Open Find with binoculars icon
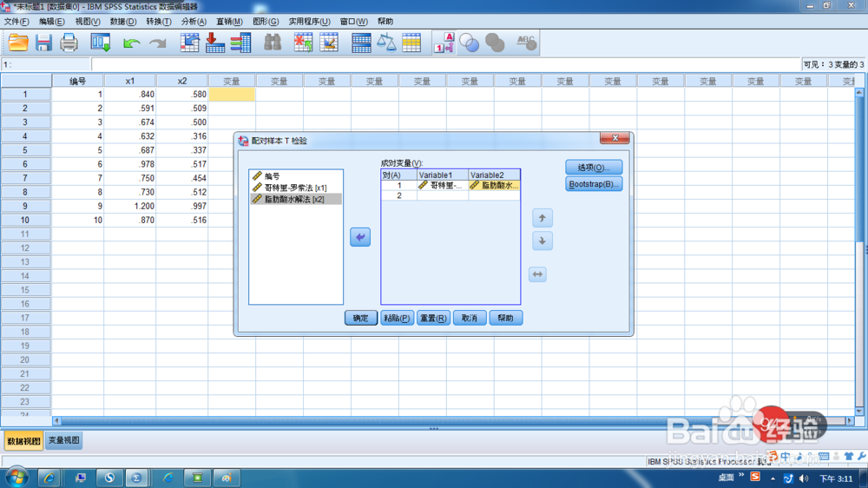Screen dimensions: 868x488 point(273,43)
